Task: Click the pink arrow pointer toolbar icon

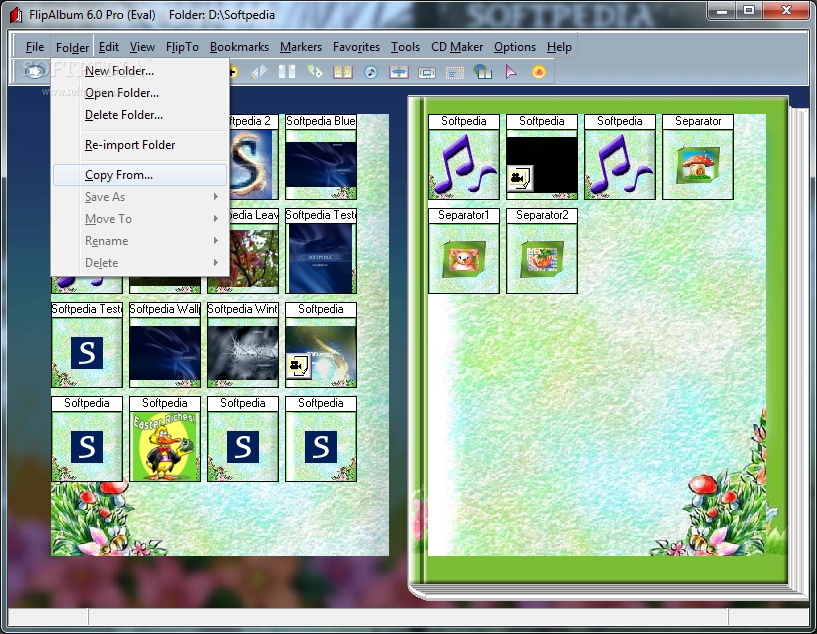Action: click(x=511, y=72)
